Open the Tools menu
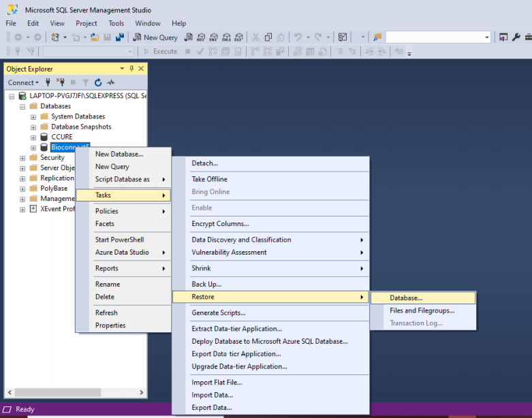The image size is (532, 418). tap(116, 23)
